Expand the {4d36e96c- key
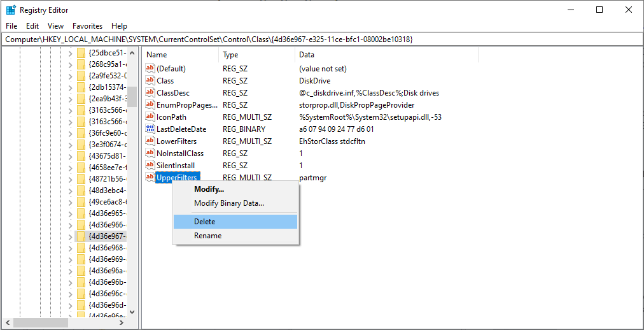Image resolution: width=644 pixels, height=330 pixels. (70, 294)
